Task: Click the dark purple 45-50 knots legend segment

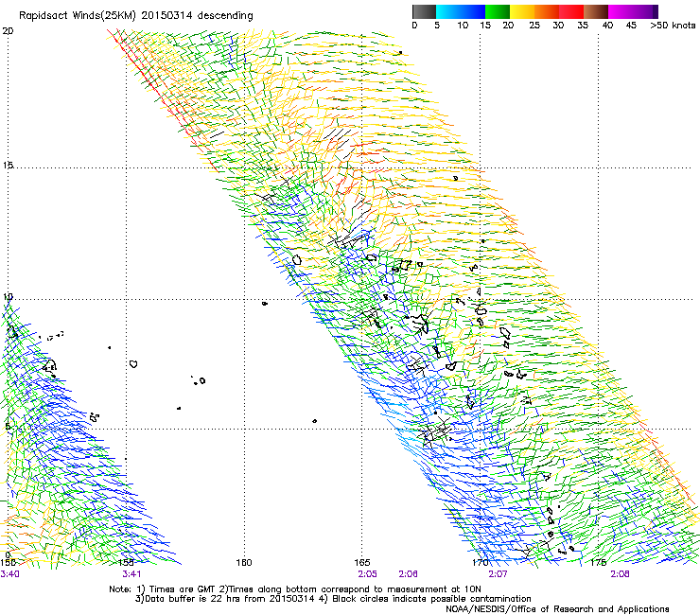Action: 645,11
